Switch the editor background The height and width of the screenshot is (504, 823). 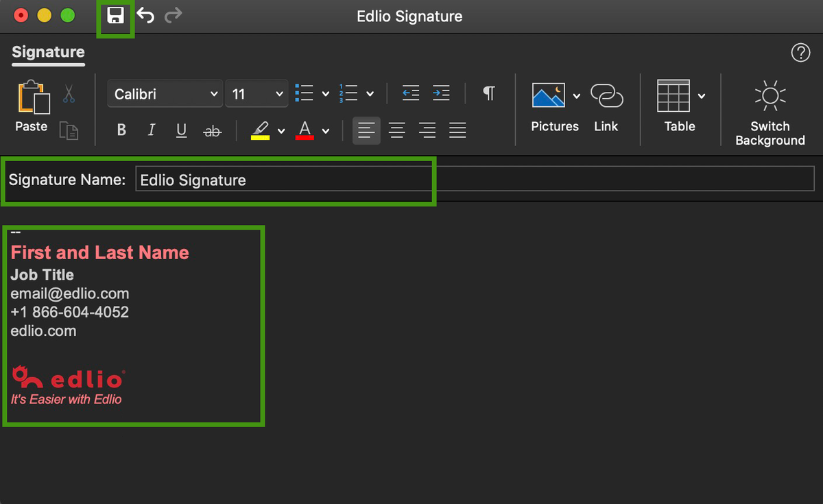770,113
